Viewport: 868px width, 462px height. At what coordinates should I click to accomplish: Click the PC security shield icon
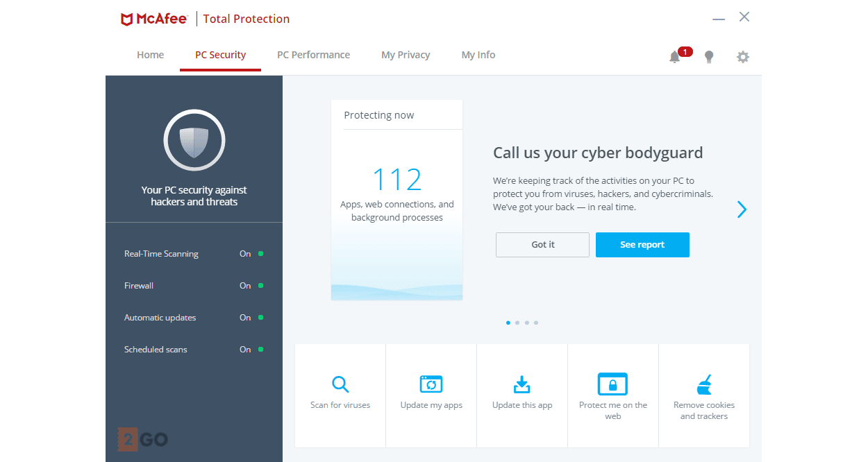[194, 140]
